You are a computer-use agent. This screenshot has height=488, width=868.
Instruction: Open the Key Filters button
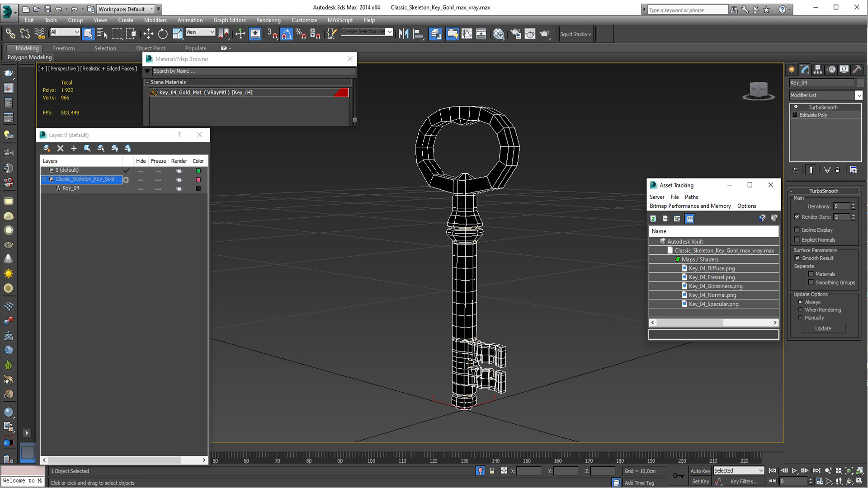pyautogui.click(x=744, y=482)
